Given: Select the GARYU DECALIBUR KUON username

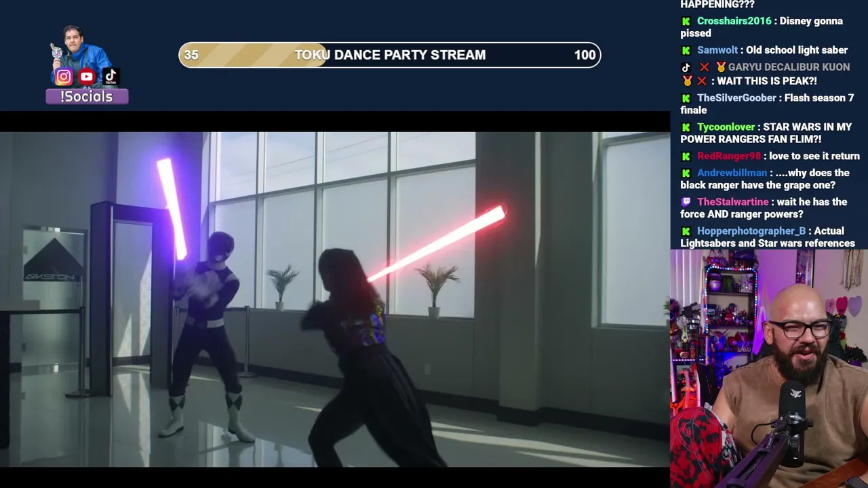Looking at the screenshot, I should coord(789,67).
